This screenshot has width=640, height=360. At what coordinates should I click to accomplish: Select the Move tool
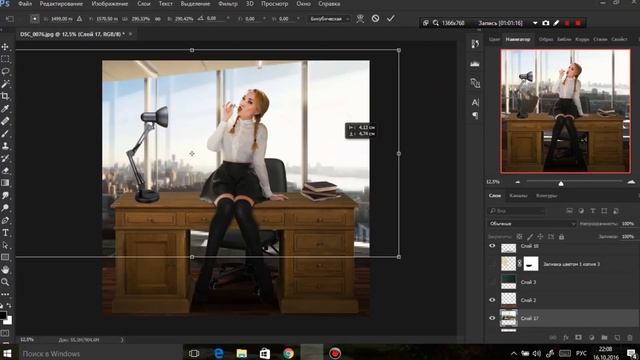tap(5, 47)
